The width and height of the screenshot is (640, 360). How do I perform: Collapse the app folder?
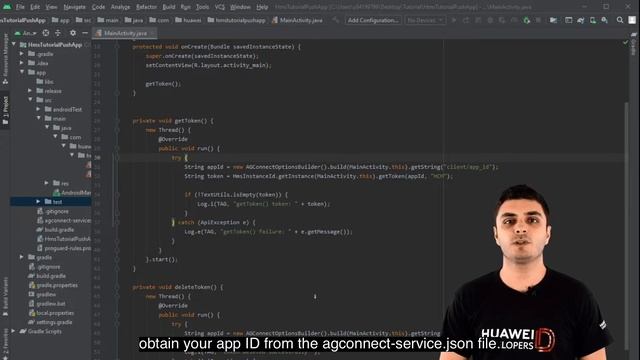pyautogui.click(x=22, y=72)
